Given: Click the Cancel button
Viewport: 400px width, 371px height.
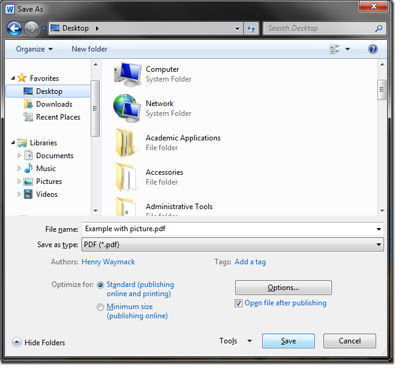Looking at the screenshot, I should click(350, 341).
